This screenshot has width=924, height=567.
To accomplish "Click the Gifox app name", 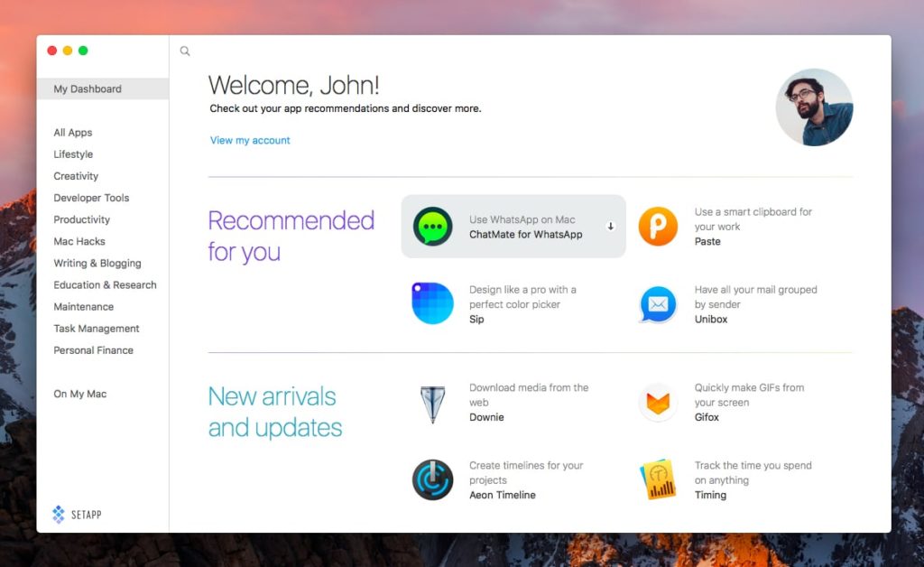I will pos(707,417).
